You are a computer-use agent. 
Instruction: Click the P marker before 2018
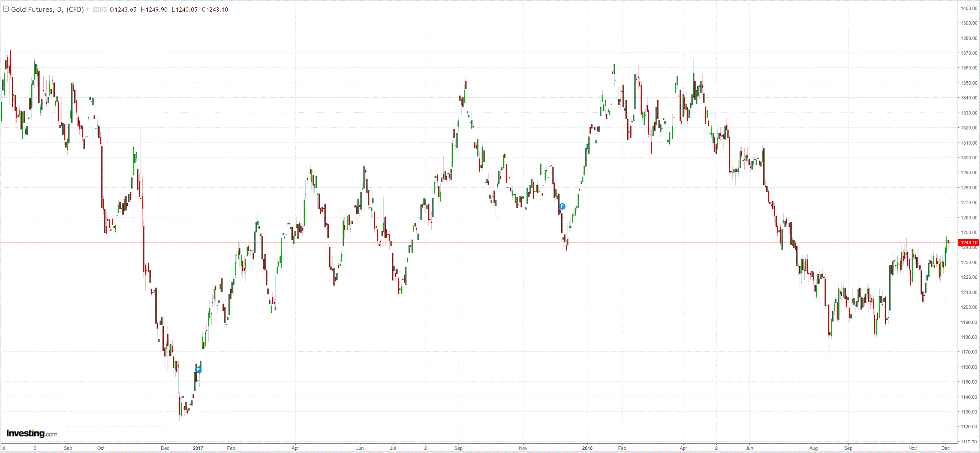[x=562, y=206]
